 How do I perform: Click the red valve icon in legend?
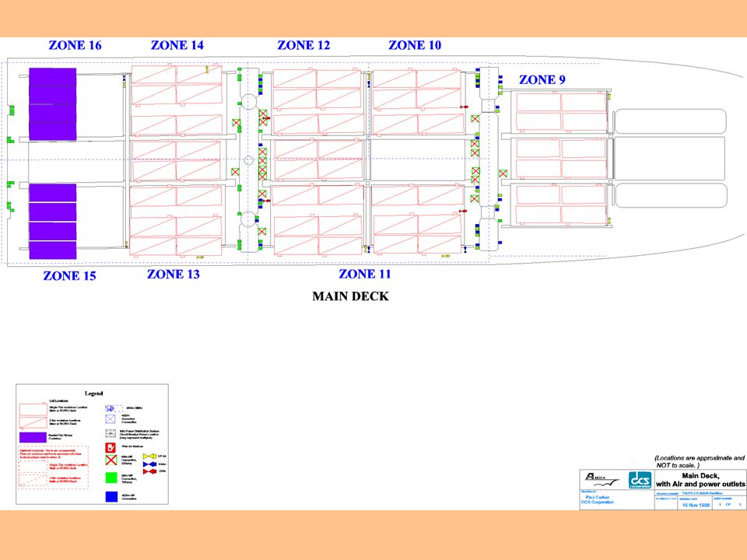coord(149,471)
